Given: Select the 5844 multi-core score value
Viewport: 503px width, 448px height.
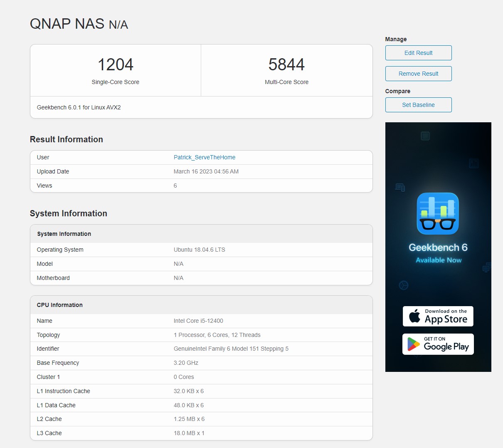Looking at the screenshot, I should pyautogui.click(x=286, y=64).
